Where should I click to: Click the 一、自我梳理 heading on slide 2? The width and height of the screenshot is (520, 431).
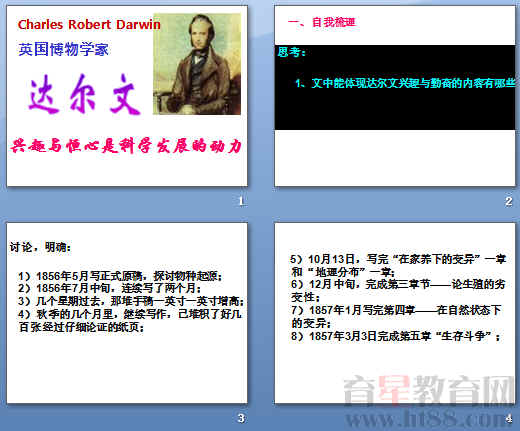pos(322,22)
